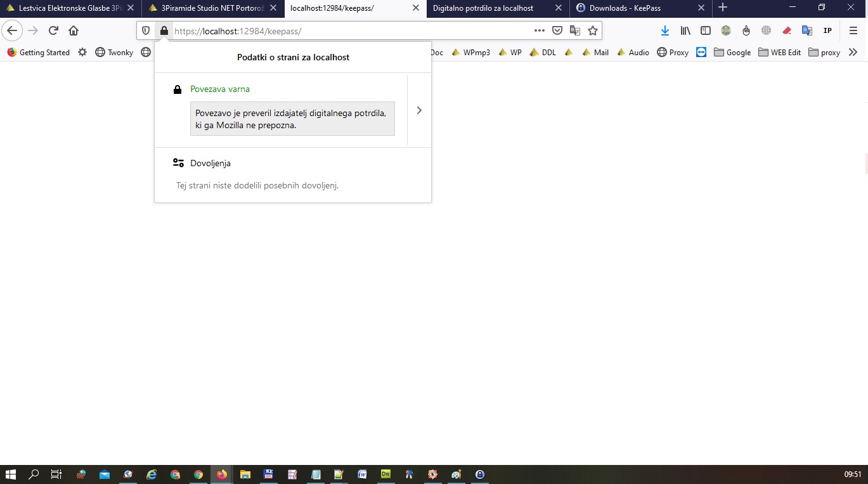
Task: Open tracking protection shield icon
Action: coord(146,30)
